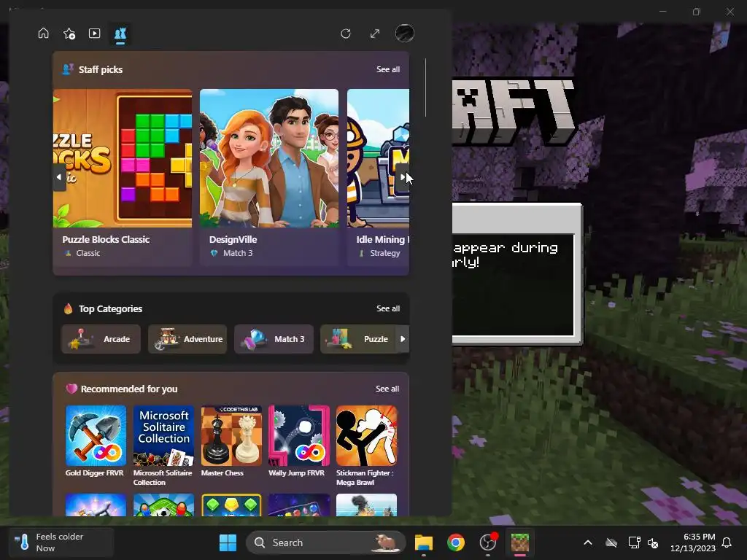This screenshot has width=747, height=560.
Task: Open the Watch video tab icon
Action: point(94,34)
